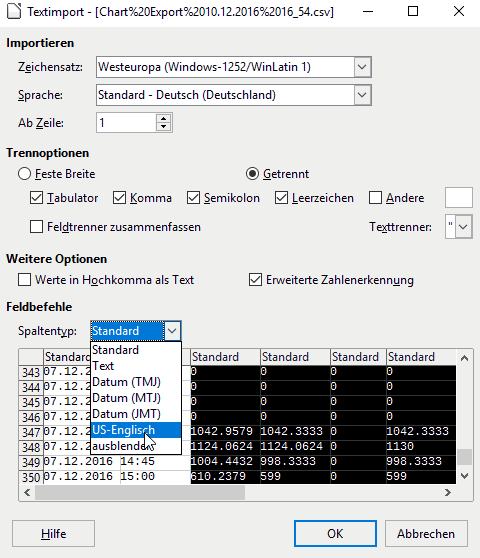This screenshot has width=480, height=558.
Task: Click the Hilfe button
Action: (53, 533)
